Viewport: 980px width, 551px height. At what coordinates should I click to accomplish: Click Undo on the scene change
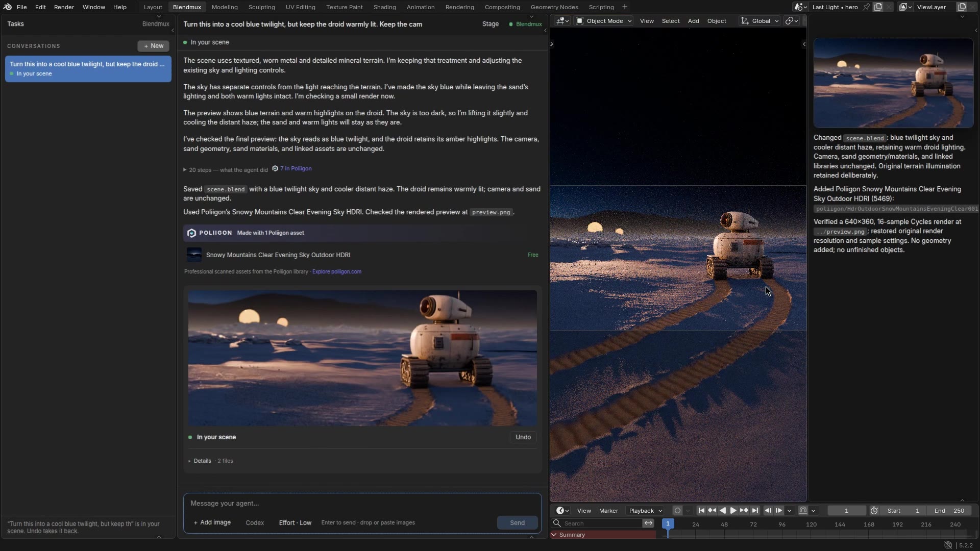coord(523,437)
